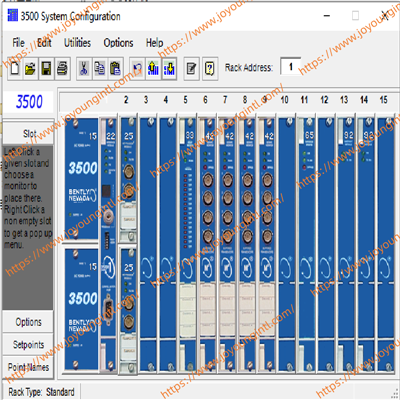Save configuration using the floppy disk icon
The width and height of the screenshot is (400, 400).
46,69
